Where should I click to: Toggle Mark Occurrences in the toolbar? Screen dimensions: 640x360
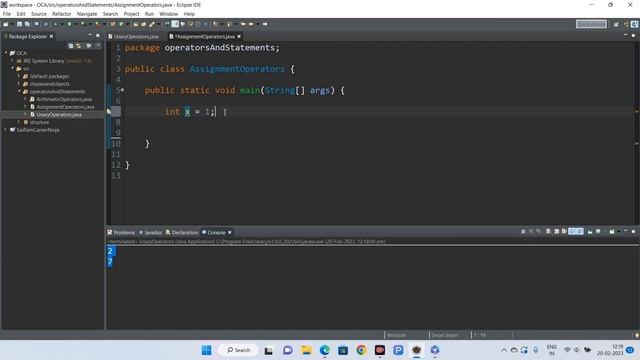[175, 24]
